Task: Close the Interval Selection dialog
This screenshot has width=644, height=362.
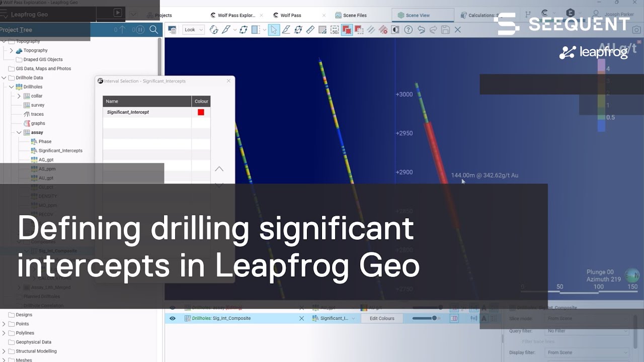Action: [x=228, y=81]
